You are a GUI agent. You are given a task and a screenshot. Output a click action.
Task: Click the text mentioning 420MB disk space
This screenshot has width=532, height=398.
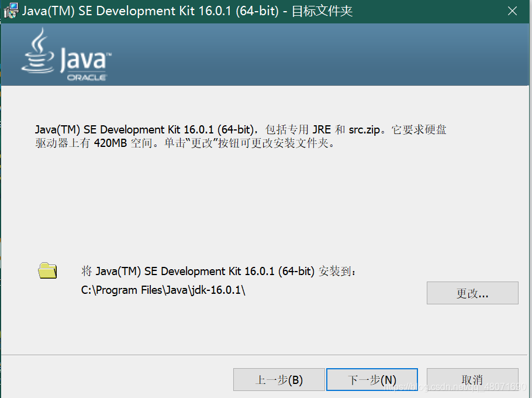185,143
